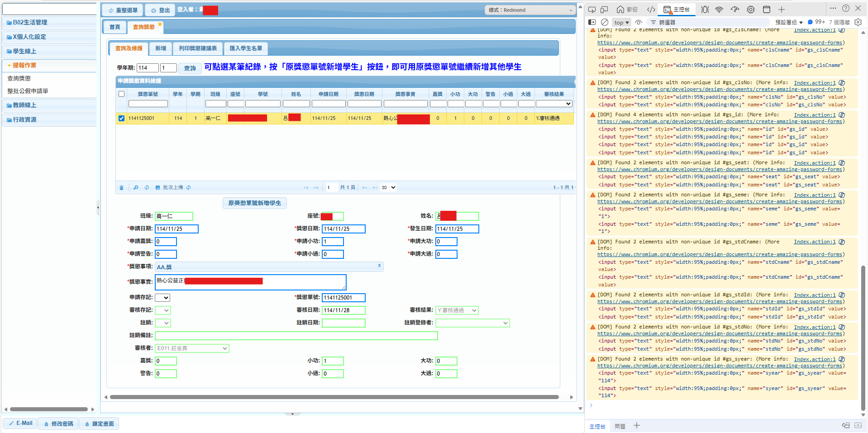The image size is (868, 433).
Task: Click the 原獎懲單號新增學生 button
Action: 255,203
